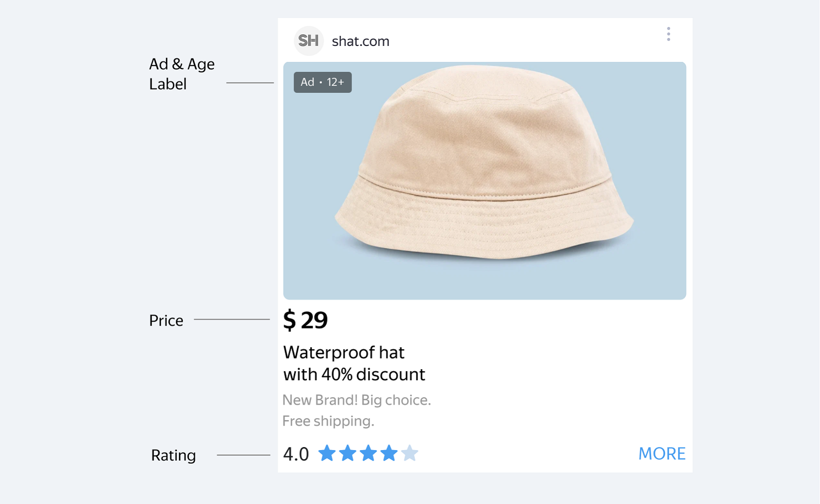Open the Waterproof hat headline

pos(343,353)
